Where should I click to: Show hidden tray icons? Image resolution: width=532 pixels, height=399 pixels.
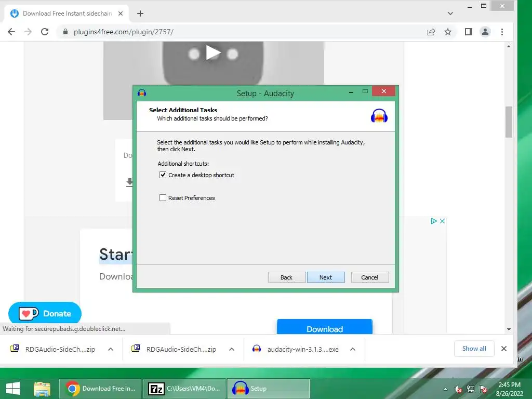click(445, 389)
